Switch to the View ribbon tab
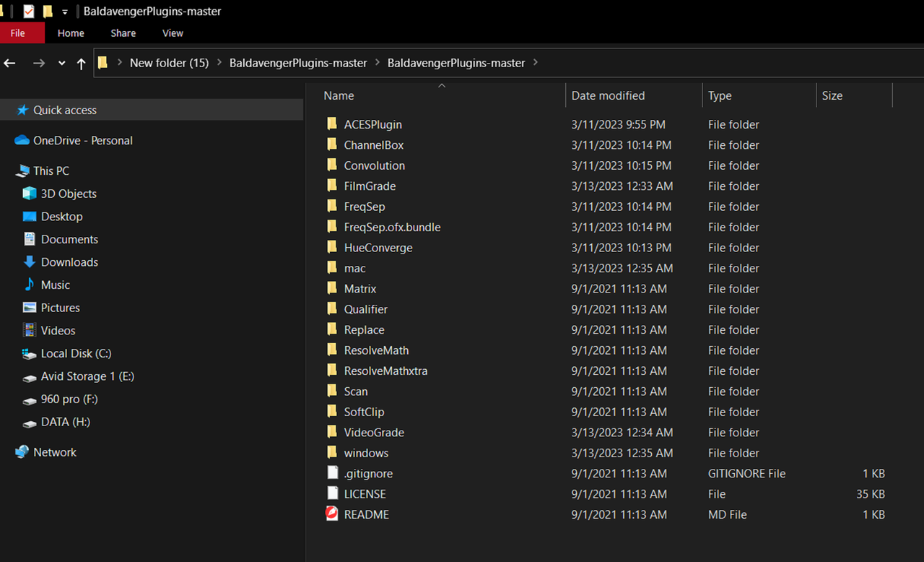Screen dimensions: 924x562 click(x=173, y=33)
